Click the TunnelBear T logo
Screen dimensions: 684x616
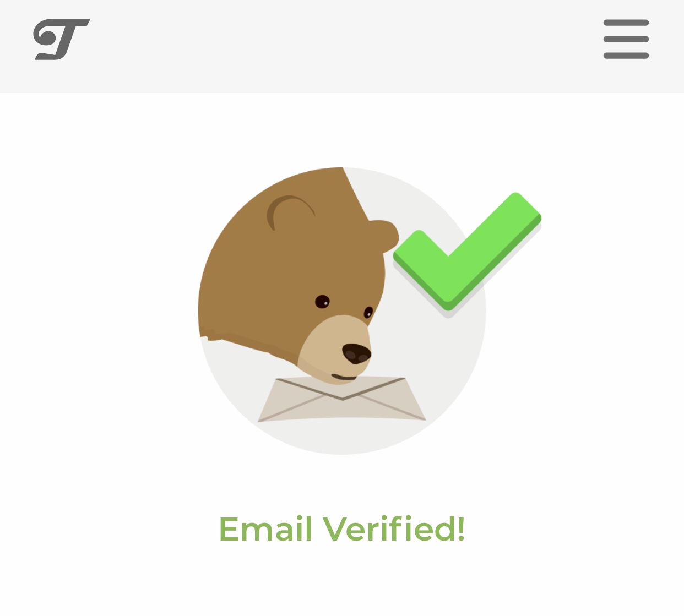61,39
